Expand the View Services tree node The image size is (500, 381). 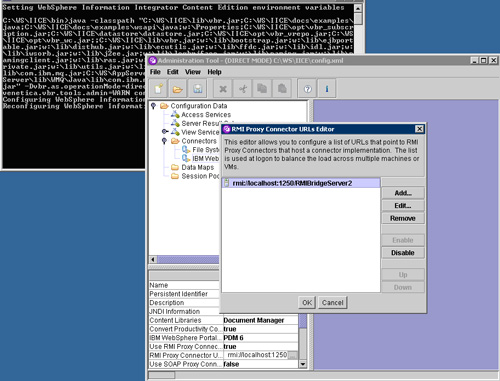164,132
